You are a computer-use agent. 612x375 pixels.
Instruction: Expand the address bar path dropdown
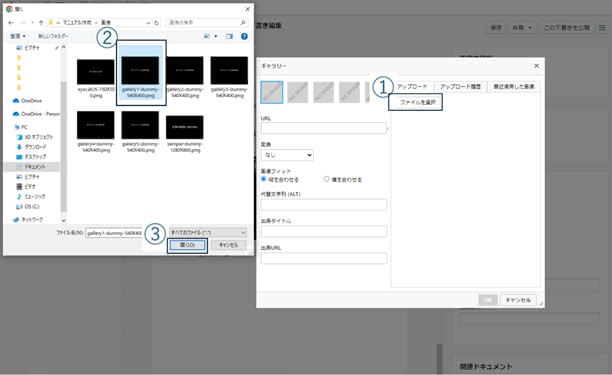[x=148, y=23]
